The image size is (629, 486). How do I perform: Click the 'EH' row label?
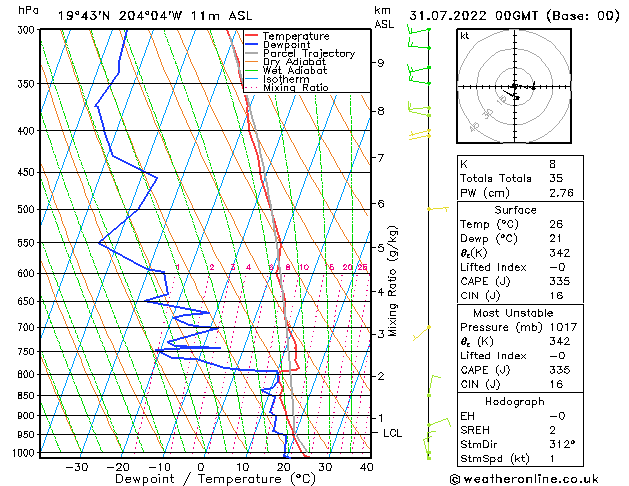[467, 416]
